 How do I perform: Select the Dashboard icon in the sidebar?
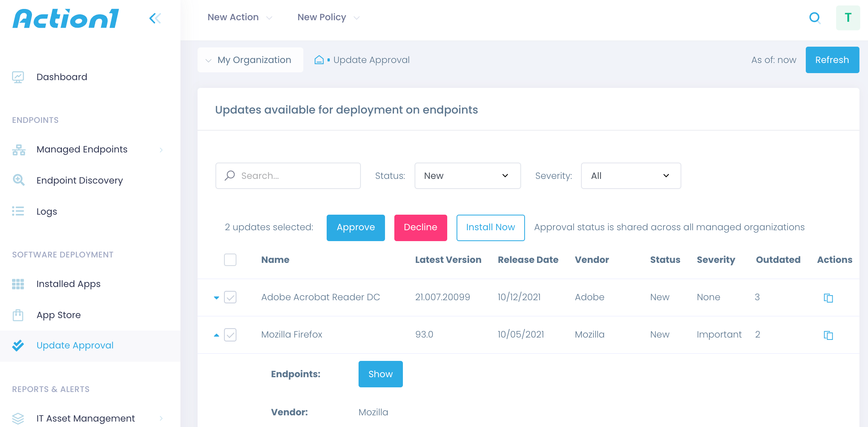tap(18, 77)
